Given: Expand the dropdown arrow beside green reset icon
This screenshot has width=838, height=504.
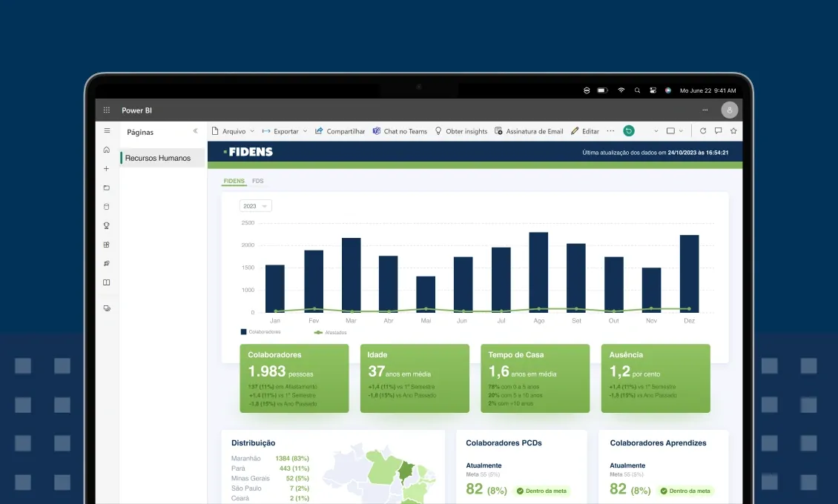Looking at the screenshot, I should tap(656, 131).
